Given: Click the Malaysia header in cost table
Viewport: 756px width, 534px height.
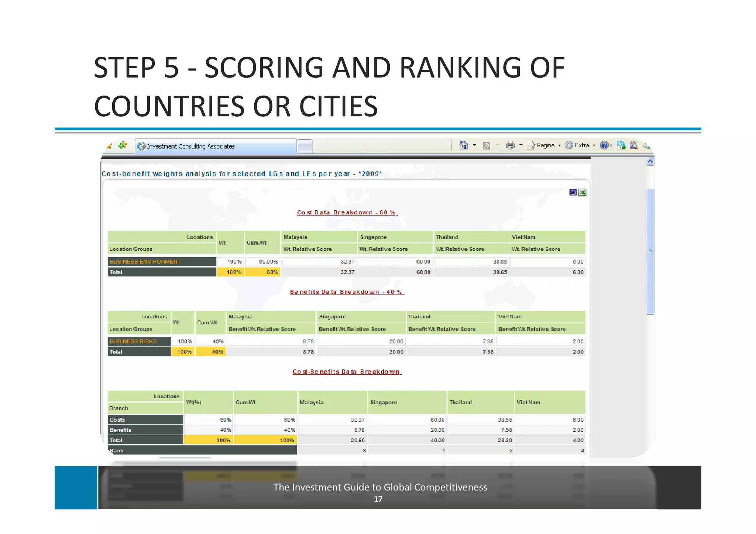Looking at the screenshot, I should [x=319, y=237].
